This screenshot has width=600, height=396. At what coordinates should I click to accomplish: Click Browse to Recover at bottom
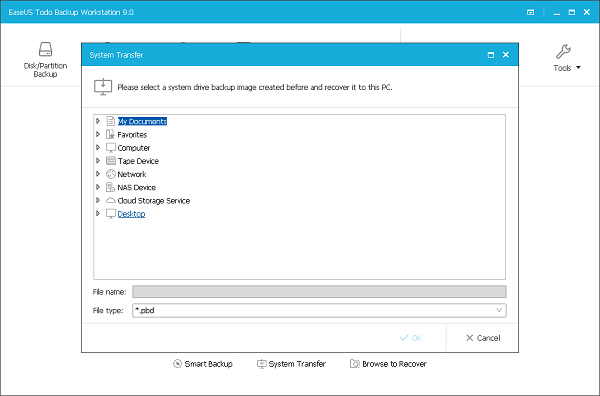pyautogui.click(x=388, y=364)
